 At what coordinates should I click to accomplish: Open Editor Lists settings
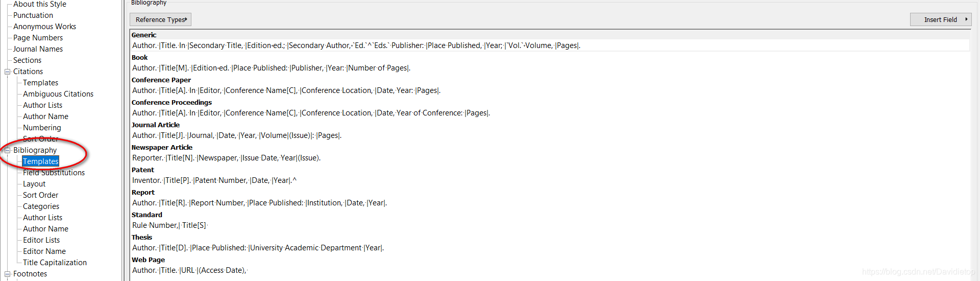click(41, 240)
